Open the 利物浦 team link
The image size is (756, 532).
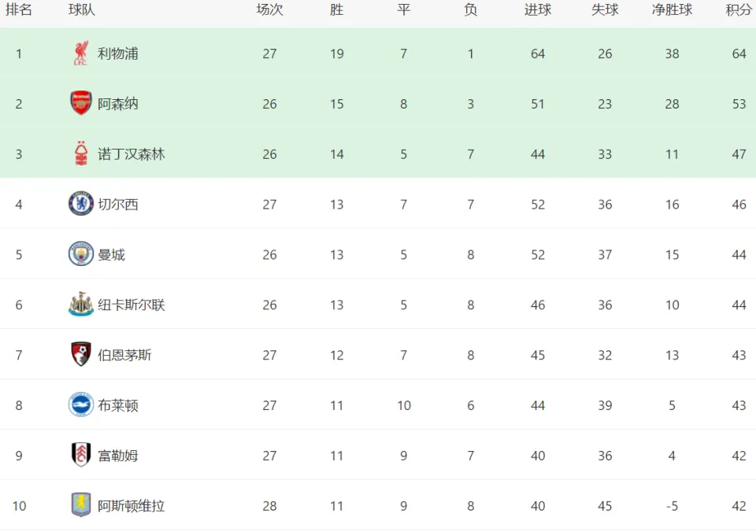point(118,54)
